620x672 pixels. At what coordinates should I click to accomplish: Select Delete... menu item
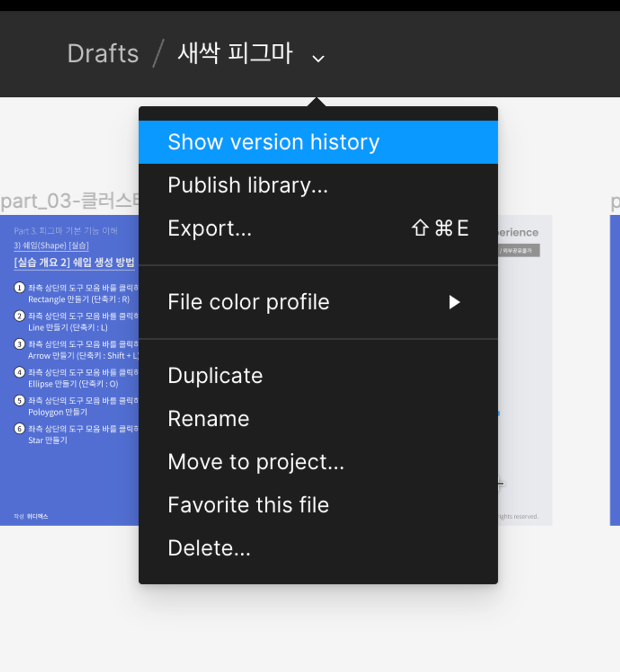pos(318,548)
